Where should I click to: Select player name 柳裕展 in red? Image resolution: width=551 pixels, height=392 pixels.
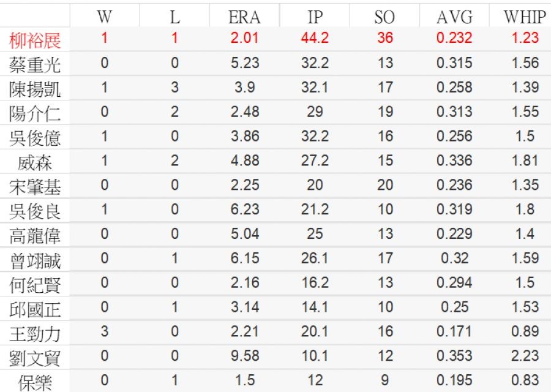tap(35, 41)
